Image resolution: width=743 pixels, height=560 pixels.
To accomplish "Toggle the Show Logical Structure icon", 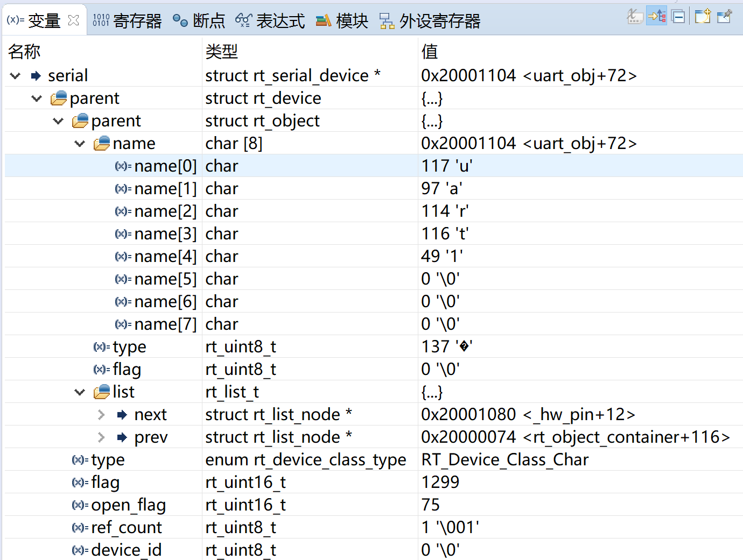I will point(656,16).
